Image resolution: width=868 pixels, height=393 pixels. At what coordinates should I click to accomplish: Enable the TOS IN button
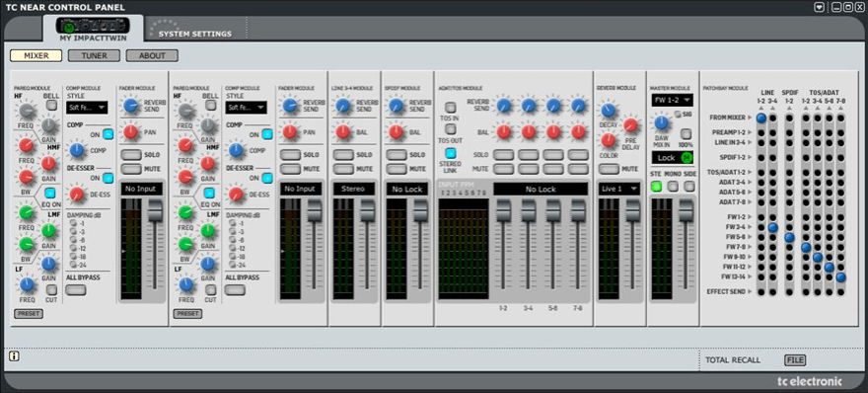coord(451,107)
